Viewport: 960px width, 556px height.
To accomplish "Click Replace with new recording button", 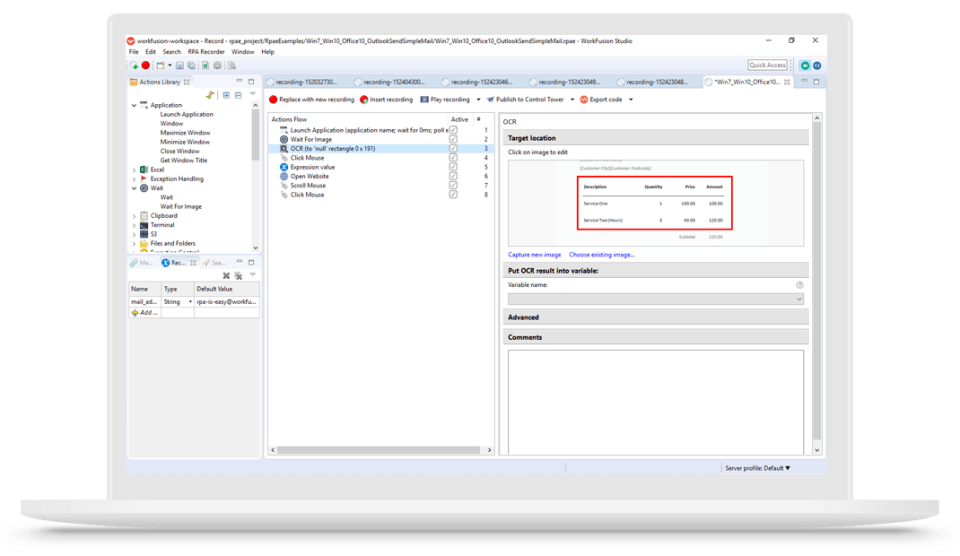I will coord(312,100).
